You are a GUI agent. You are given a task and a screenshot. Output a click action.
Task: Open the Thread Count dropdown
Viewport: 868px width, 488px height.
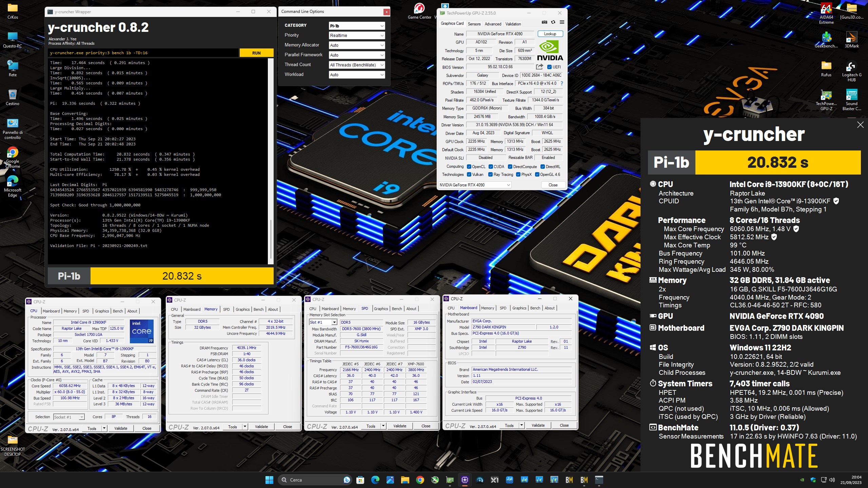tap(357, 65)
